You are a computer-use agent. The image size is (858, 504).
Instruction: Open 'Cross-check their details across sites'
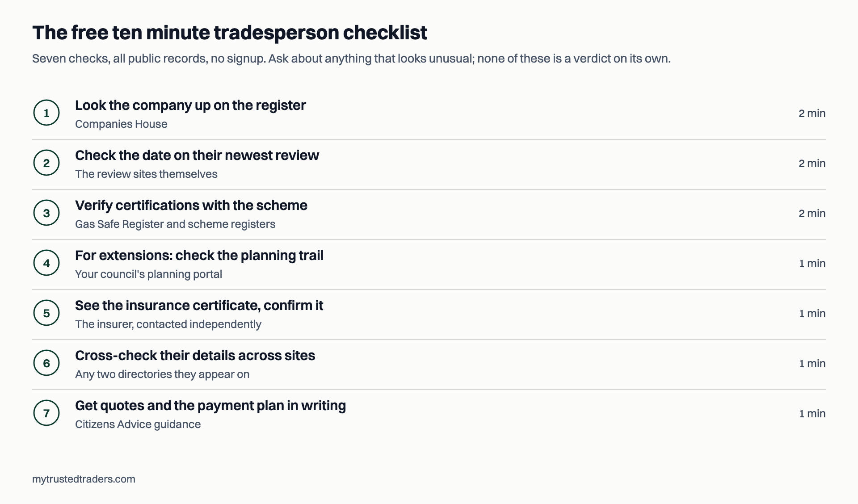[x=195, y=356]
